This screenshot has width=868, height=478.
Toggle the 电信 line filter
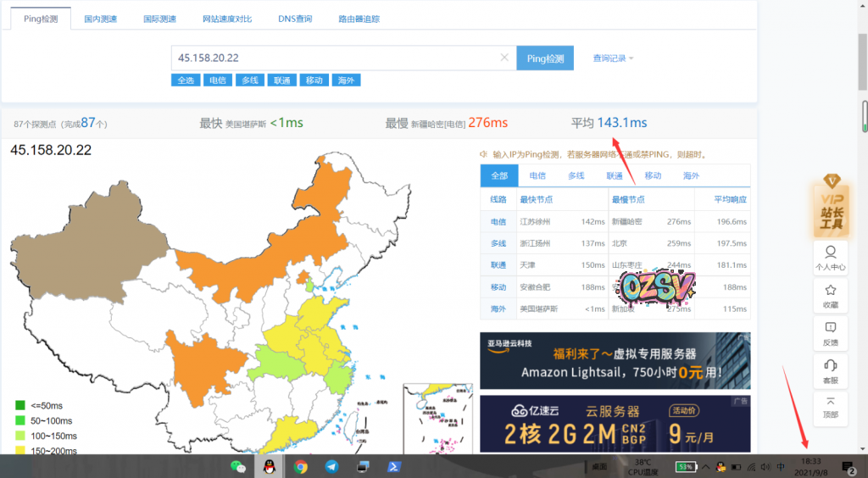point(218,81)
